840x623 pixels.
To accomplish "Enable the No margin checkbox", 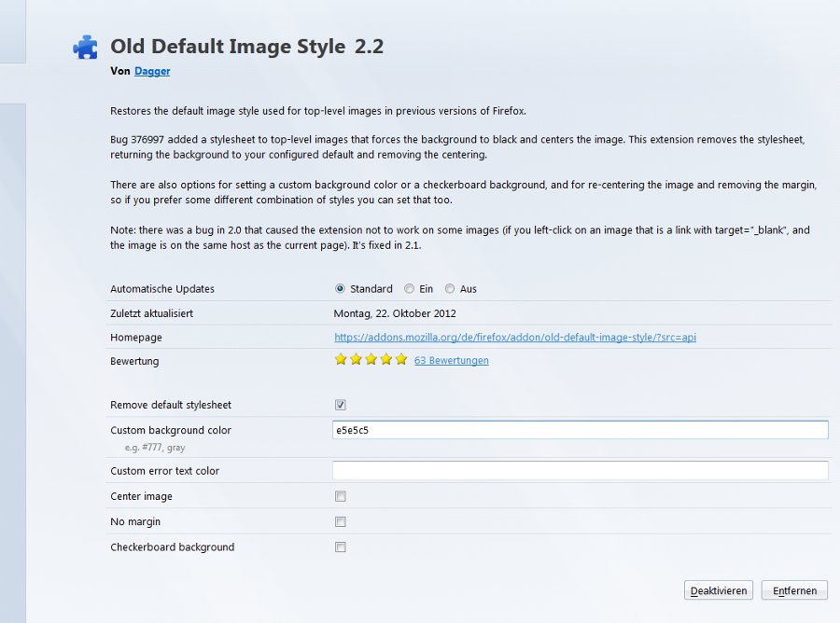I will (x=340, y=521).
